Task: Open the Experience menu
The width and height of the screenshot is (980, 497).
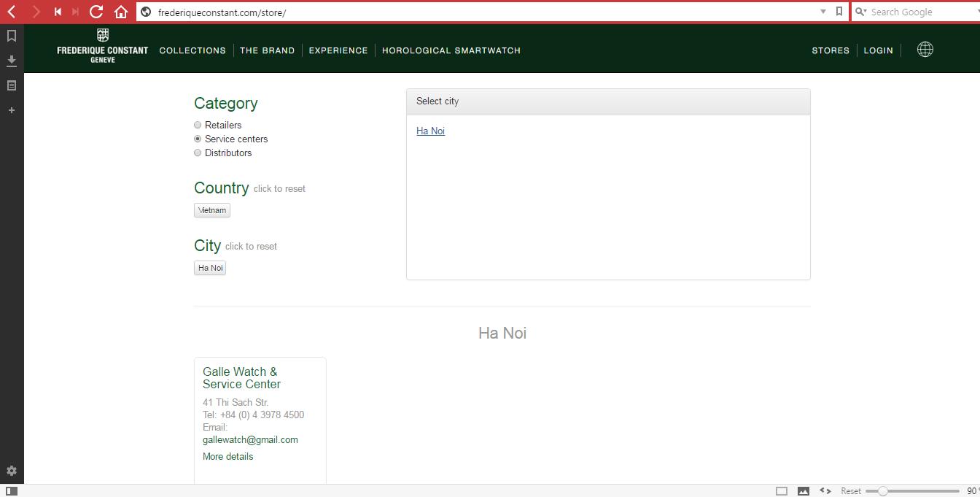Action: pyautogui.click(x=338, y=50)
